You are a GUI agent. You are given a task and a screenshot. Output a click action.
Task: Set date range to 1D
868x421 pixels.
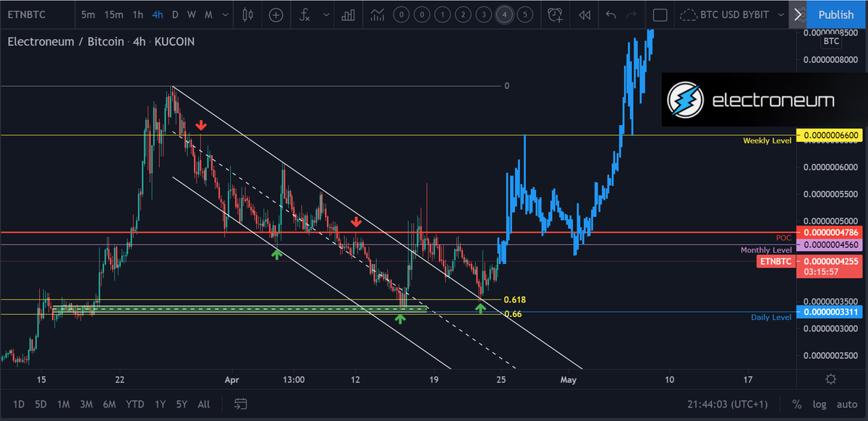click(19, 404)
